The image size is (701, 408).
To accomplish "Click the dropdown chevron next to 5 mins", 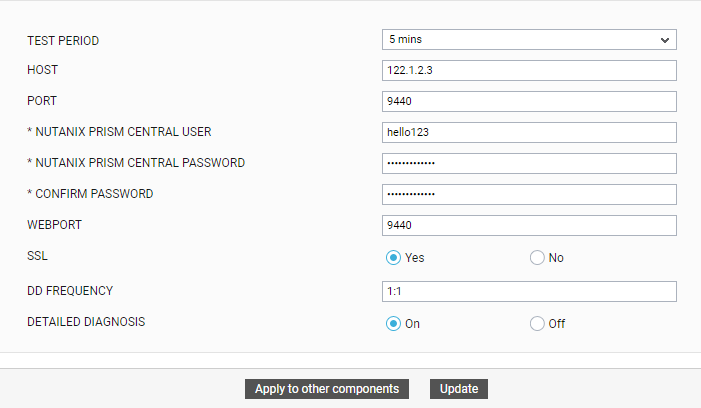I will tap(665, 40).
